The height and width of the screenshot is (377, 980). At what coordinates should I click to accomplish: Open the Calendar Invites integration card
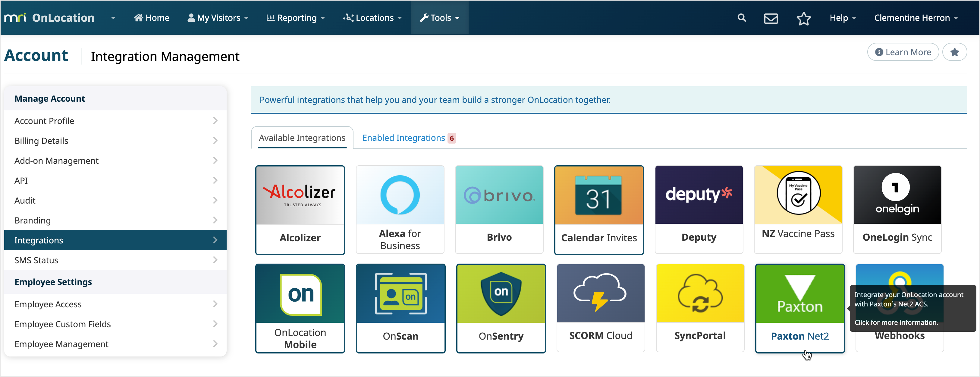tap(599, 210)
